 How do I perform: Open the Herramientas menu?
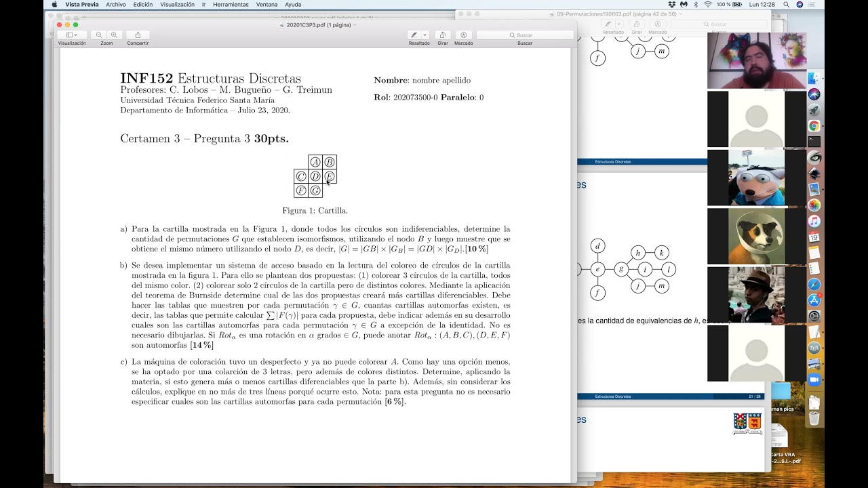coord(231,4)
